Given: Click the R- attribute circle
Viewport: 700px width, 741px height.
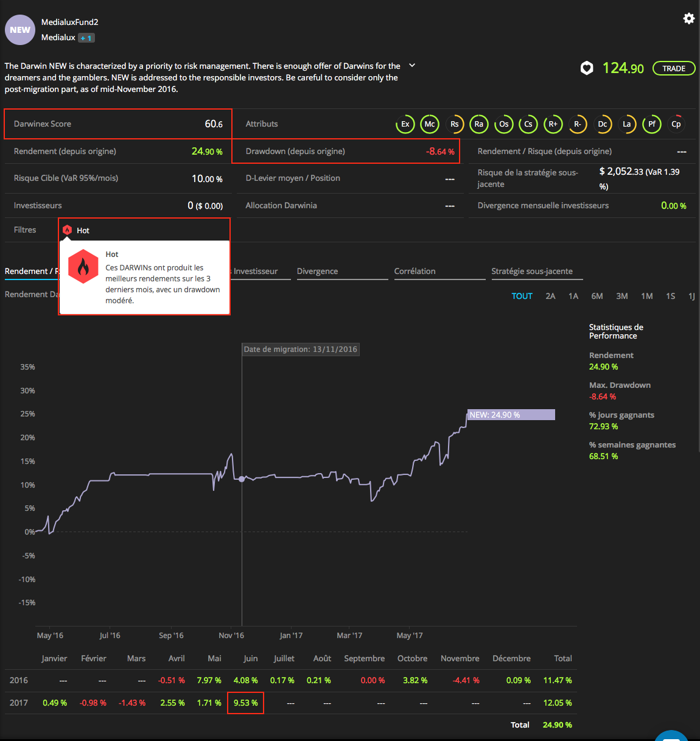Looking at the screenshot, I should (578, 124).
